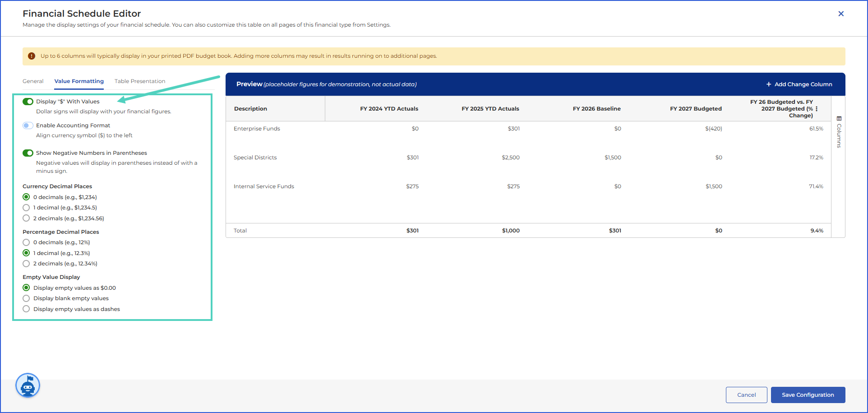Click FY 26 Budgeted vs. FY 2027 header

(x=781, y=109)
